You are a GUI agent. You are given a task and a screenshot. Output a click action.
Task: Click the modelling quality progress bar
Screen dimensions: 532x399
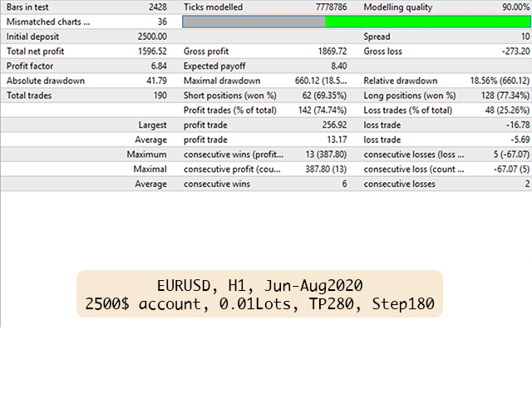click(x=357, y=22)
